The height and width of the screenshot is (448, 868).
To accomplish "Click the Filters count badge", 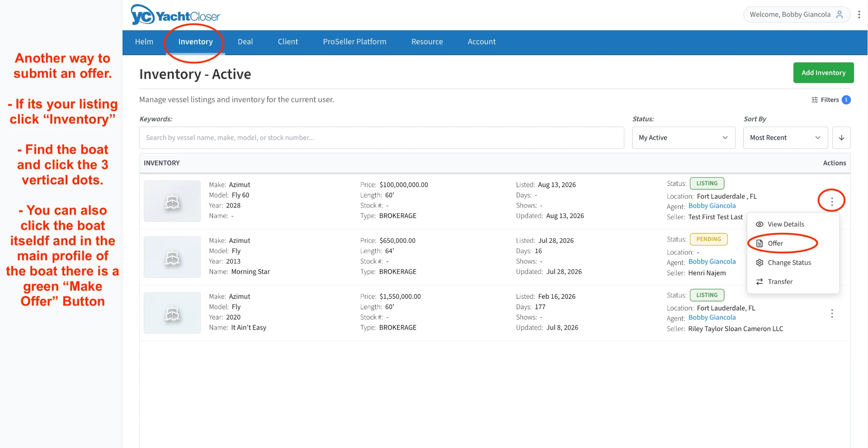I will [x=846, y=100].
